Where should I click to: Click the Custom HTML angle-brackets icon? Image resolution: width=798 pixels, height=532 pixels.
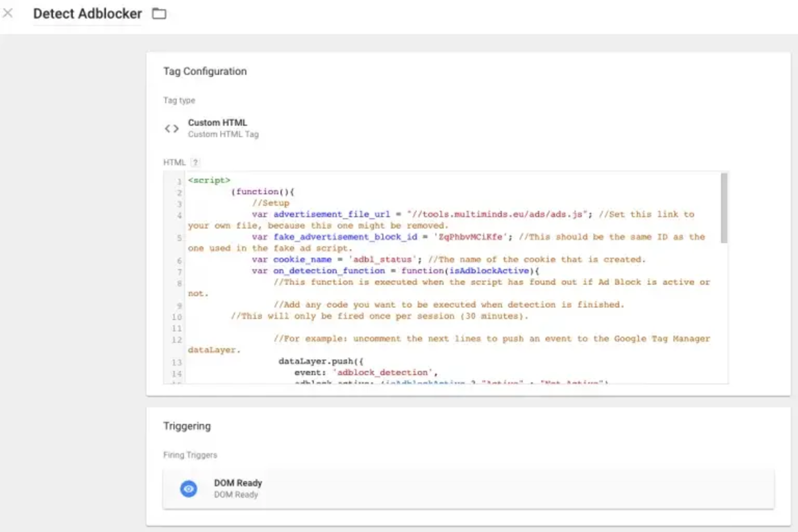coord(172,128)
